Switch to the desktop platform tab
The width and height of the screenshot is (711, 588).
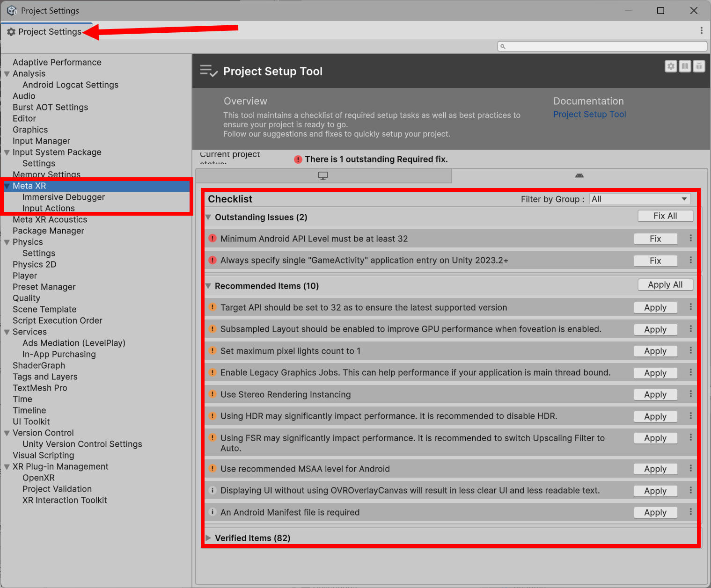pyautogui.click(x=323, y=176)
